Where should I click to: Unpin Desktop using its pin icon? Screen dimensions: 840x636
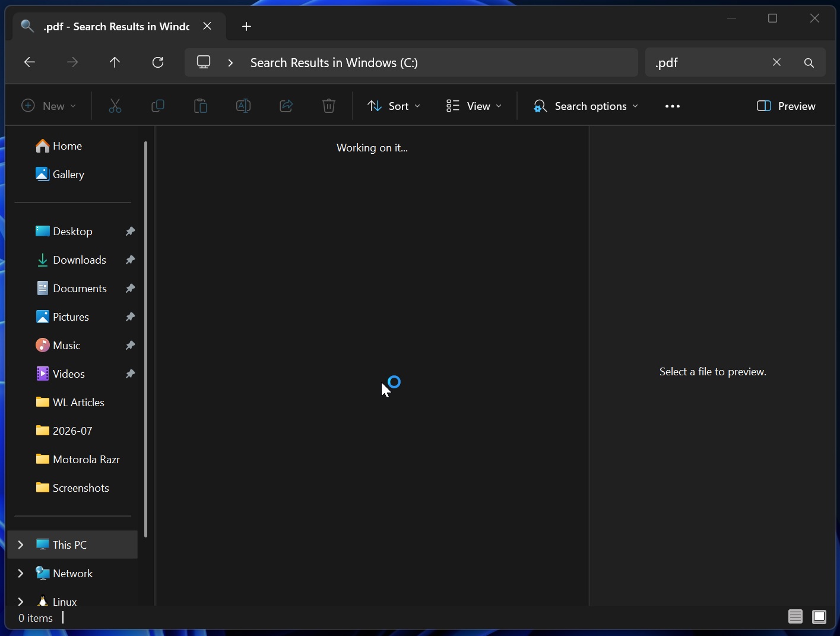tap(130, 231)
